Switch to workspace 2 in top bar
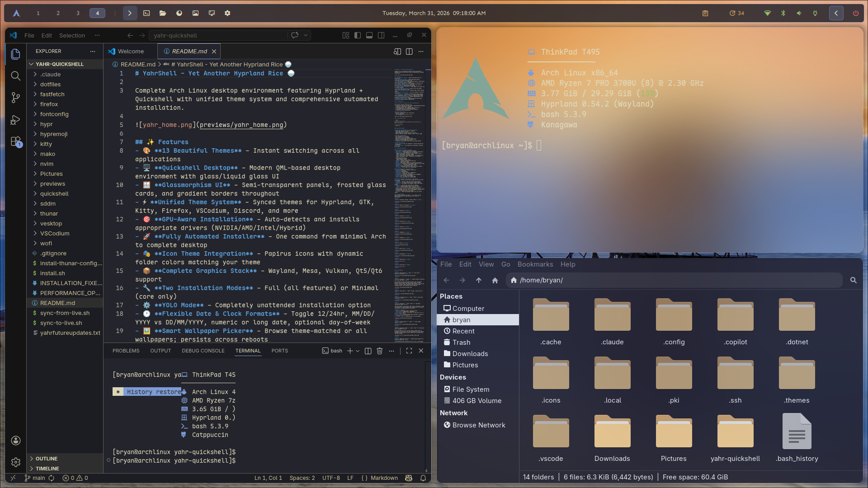The height and width of the screenshot is (488, 868). coord(58,13)
